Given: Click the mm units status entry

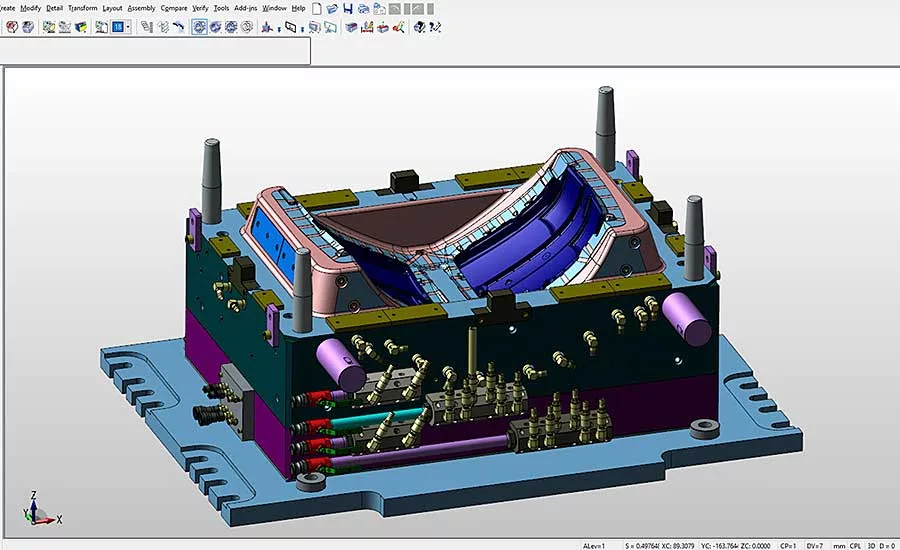Looking at the screenshot, I should click(x=839, y=546).
